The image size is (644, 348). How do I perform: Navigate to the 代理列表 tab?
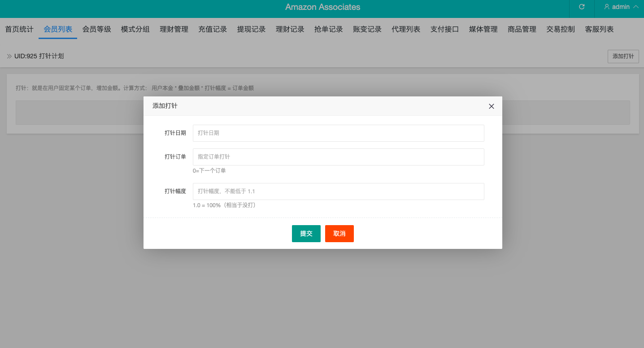406,30
